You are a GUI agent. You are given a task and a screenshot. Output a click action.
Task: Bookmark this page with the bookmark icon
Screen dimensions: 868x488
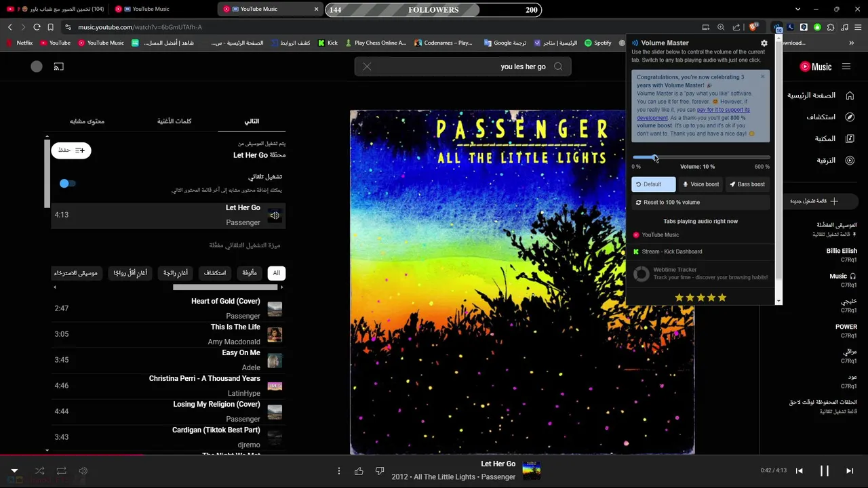click(x=50, y=27)
